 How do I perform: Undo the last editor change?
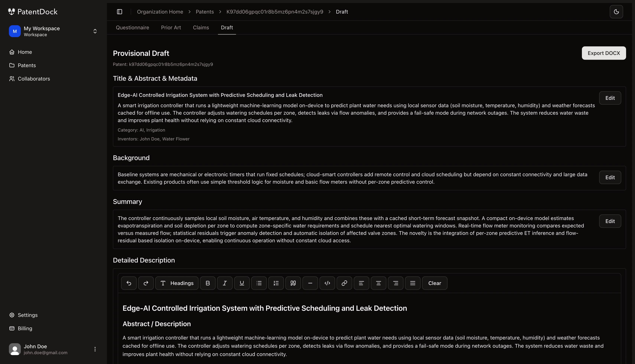(x=129, y=283)
